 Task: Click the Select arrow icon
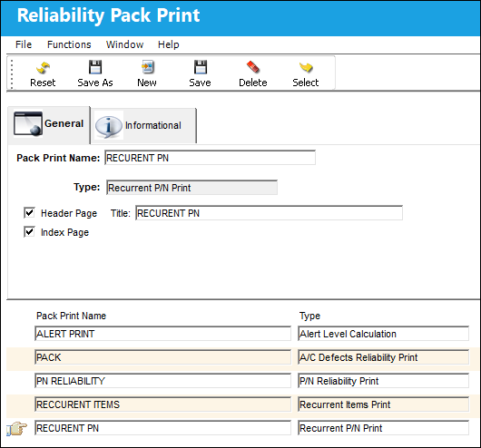[x=306, y=67]
